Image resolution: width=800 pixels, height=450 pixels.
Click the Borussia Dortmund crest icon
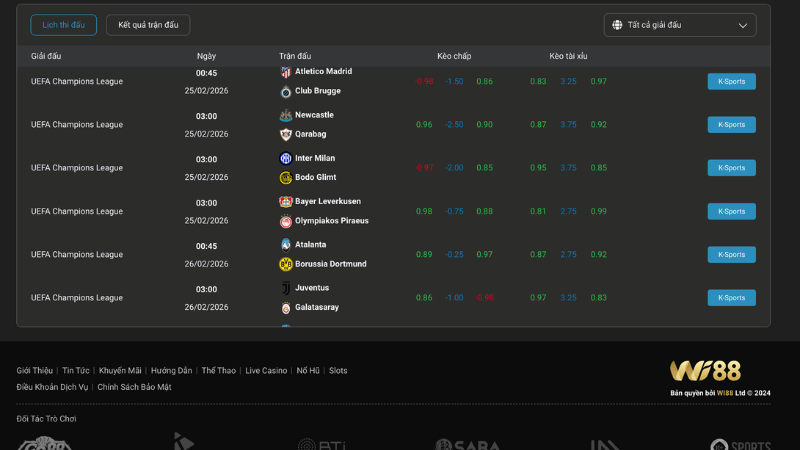point(285,264)
